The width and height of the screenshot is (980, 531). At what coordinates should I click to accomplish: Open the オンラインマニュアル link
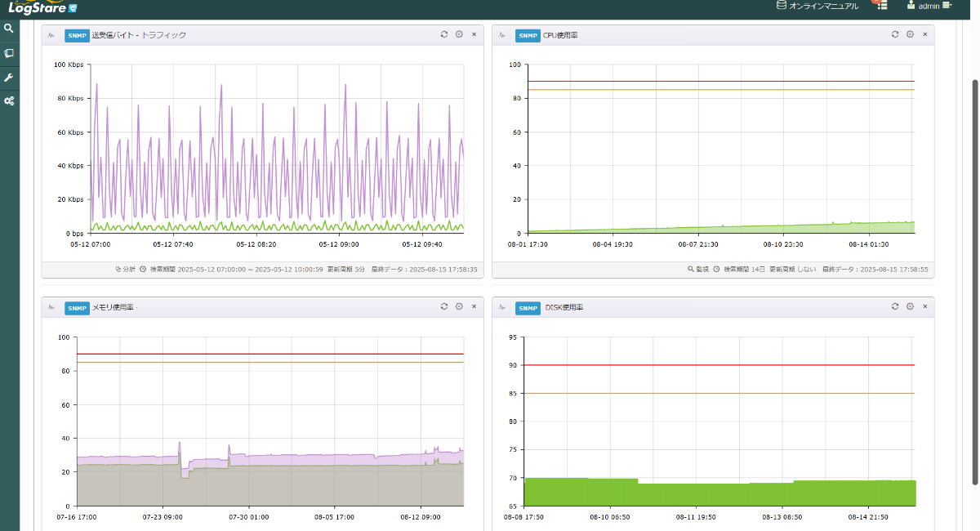(x=817, y=6)
